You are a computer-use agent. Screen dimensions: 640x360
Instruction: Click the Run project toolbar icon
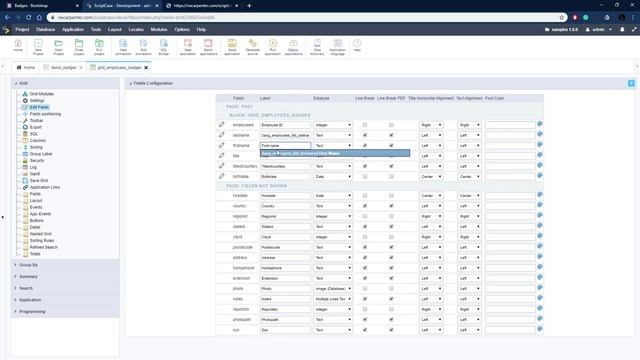click(x=99, y=47)
